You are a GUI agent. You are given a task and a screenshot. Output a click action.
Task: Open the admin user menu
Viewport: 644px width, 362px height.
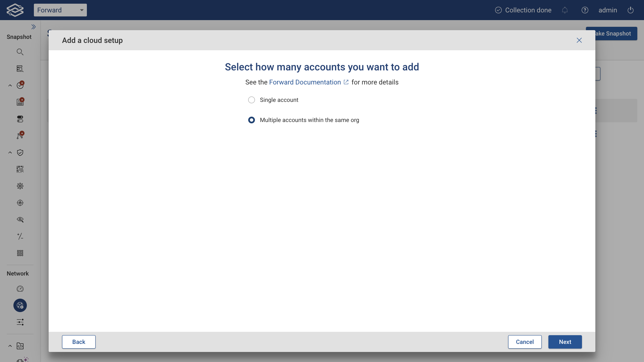pyautogui.click(x=607, y=10)
